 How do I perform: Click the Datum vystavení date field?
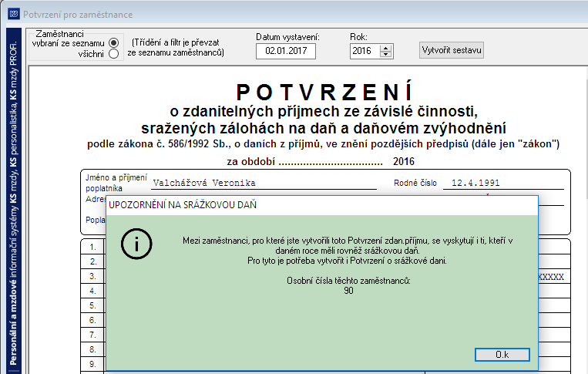286,51
